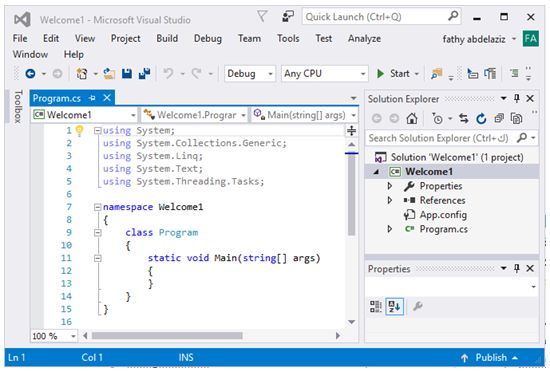Viewport: 550px width, 371px height.
Task: Click the notifications flag icon in title bar
Action: pos(262,16)
